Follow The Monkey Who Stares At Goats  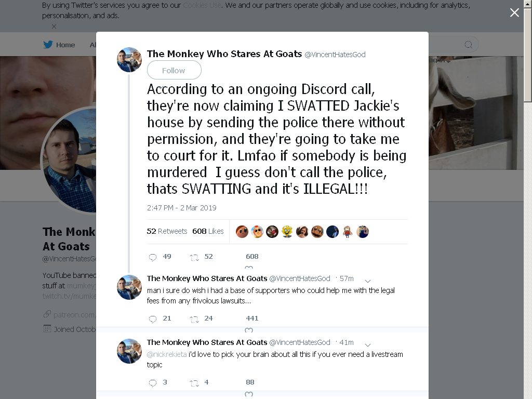pyautogui.click(x=174, y=70)
